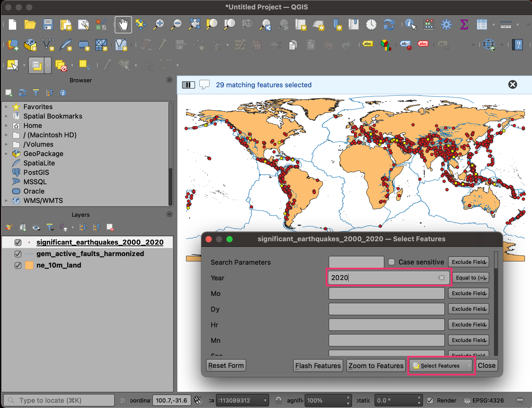Open the Mn field Exclude Field dropdown
Screen dimensions: 532x408
(468, 340)
